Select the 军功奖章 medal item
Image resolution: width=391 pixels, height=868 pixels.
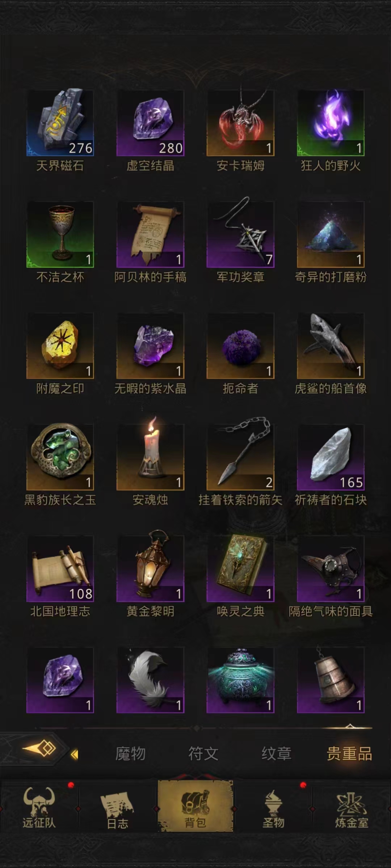(240, 234)
